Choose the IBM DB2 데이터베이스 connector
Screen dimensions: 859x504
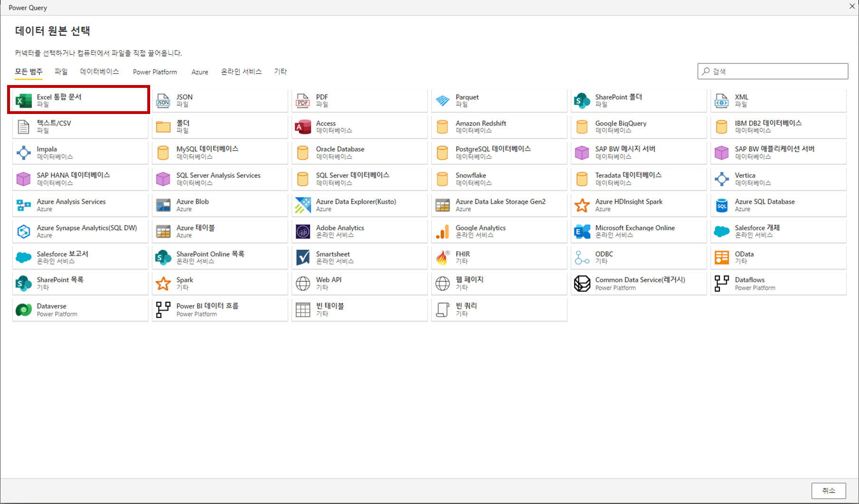click(x=779, y=127)
